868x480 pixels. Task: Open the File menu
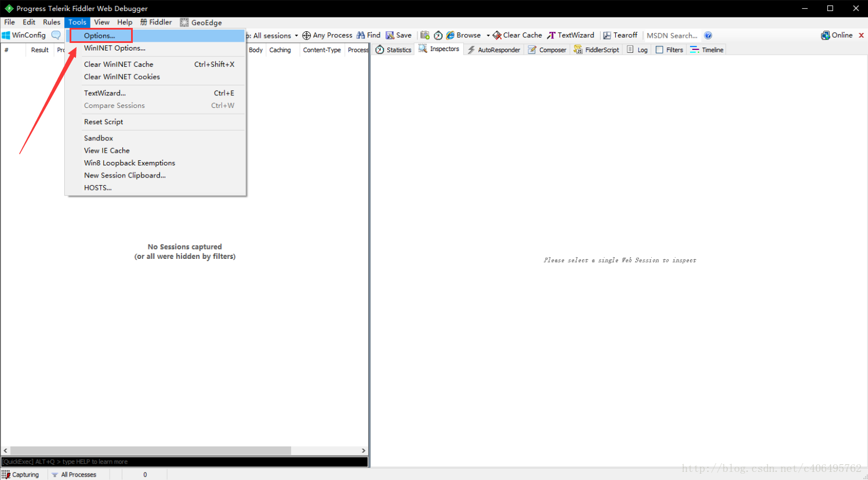click(9, 22)
